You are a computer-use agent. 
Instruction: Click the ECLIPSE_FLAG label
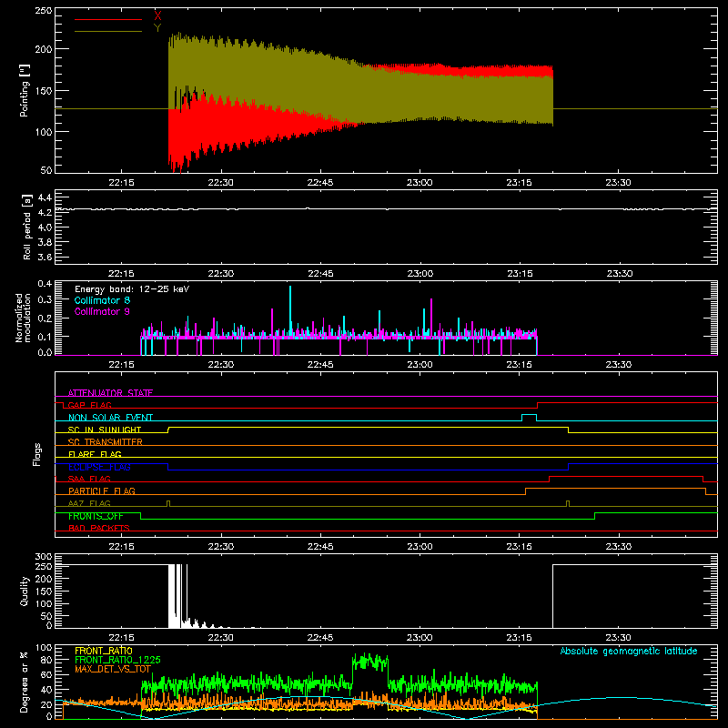pos(99,467)
